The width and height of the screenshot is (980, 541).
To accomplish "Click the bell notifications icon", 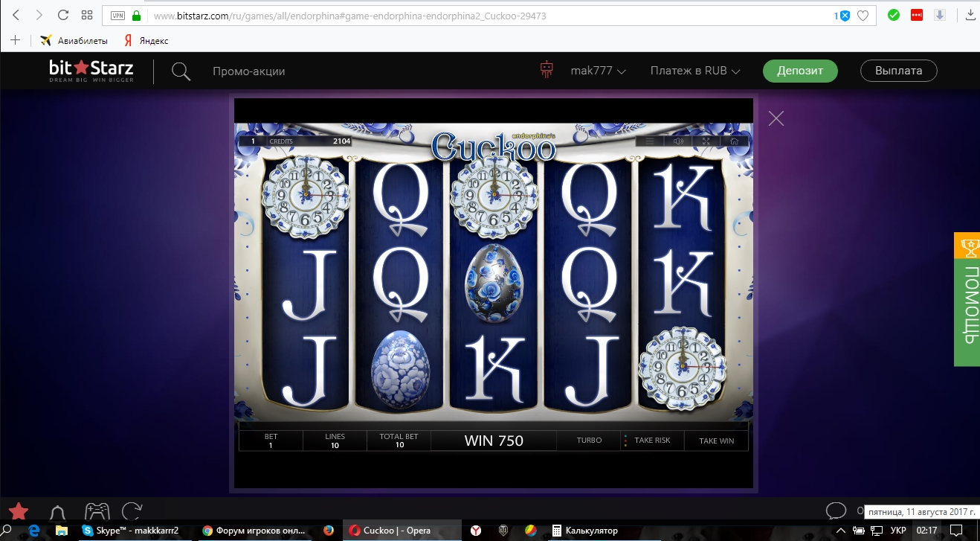I will click(57, 512).
